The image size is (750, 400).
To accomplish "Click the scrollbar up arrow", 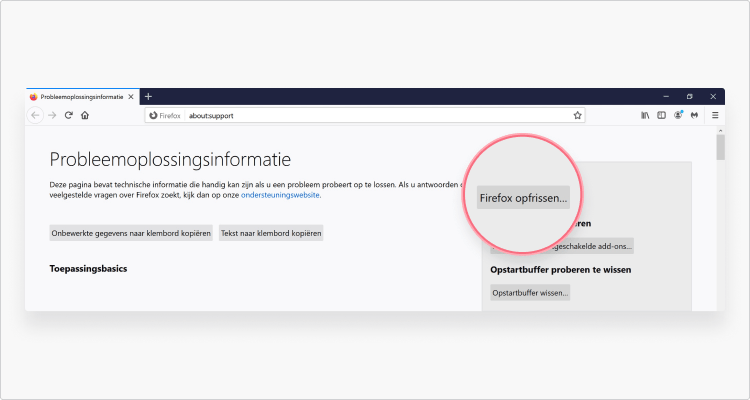I will (720, 131).
